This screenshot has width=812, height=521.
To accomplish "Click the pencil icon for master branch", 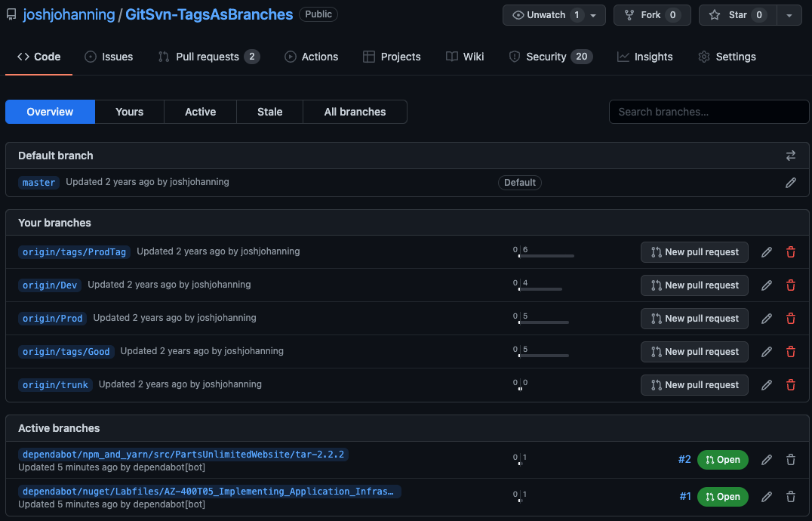I will [790, 183].
